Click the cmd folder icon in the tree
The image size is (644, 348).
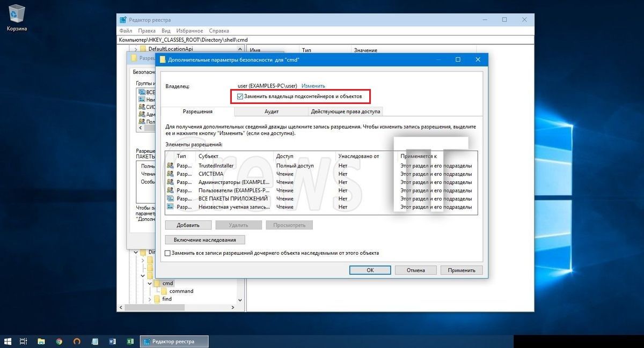tap(157, 283)
